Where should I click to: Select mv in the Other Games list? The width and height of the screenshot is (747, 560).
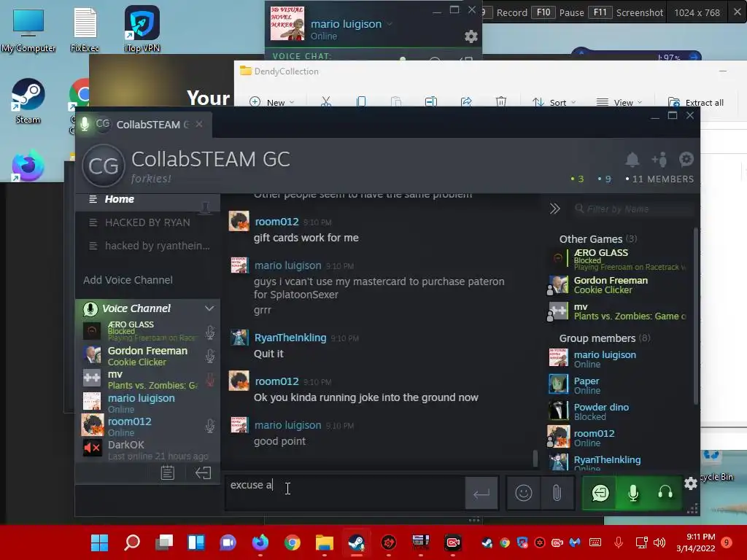click(x=619, y=311)
